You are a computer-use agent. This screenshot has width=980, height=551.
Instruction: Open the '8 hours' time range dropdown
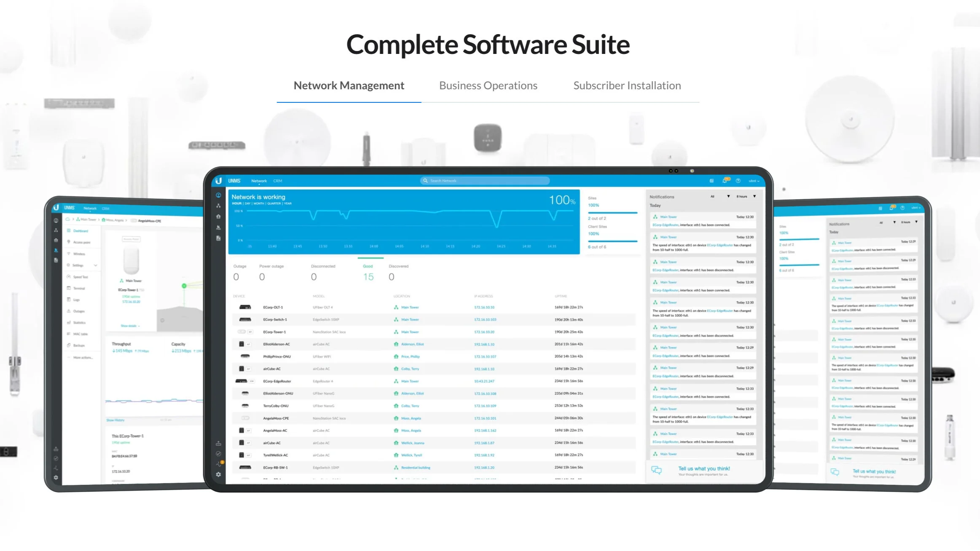point(746,196)
